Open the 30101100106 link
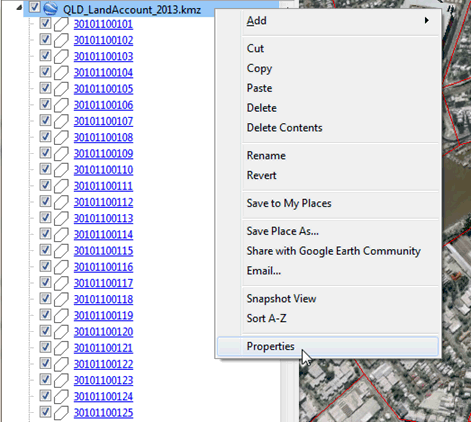Screen dimensions: 471x422 [x=103, y=105]
